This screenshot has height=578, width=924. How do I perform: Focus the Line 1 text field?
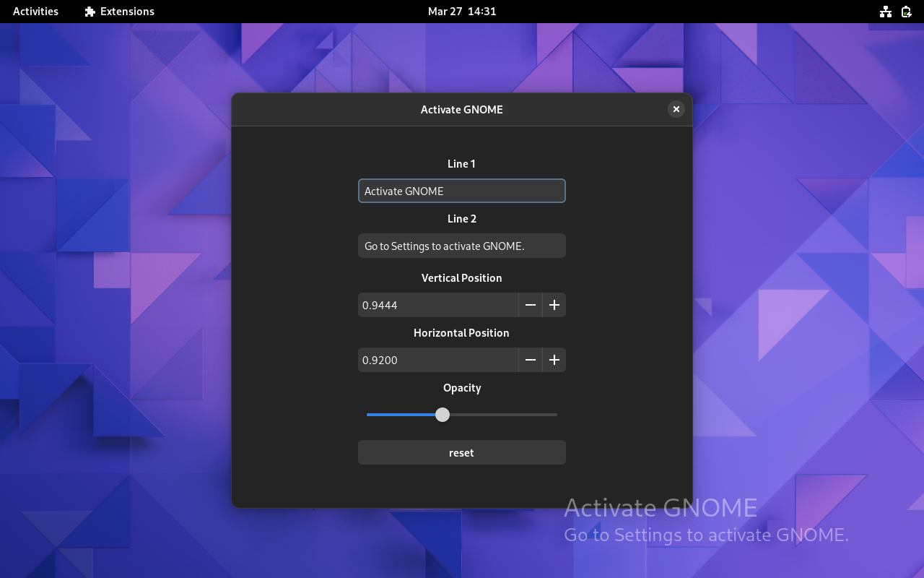click(x=462, y=191)
